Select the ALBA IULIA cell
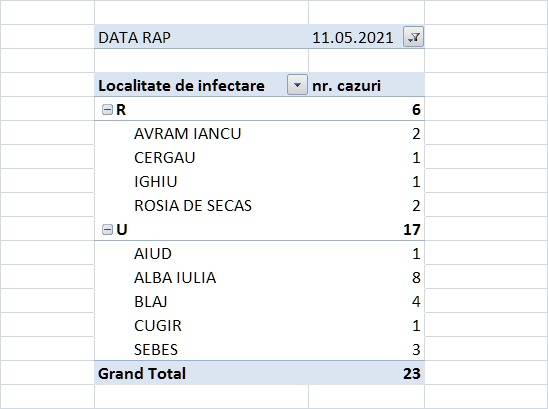The height and width of the screenshot is (409, 548). pos(202,278)
